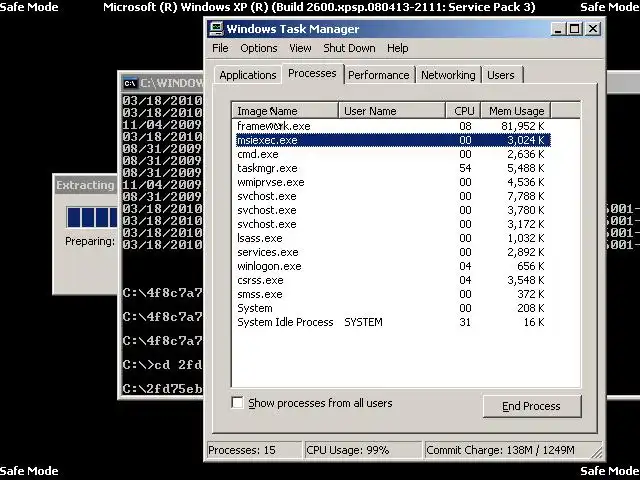Sort by the Mem Usage column header
The width and height of the screenshot is (640, 480).
pyautogui.click(x=516, y=111)
